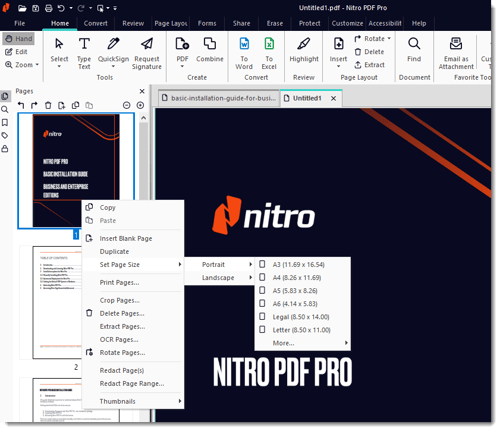This screenshot has width=500, height=431.
Task: Click trash icon in Pages panel toolbar
Action: pyautogui.click(x=48, y=105)
